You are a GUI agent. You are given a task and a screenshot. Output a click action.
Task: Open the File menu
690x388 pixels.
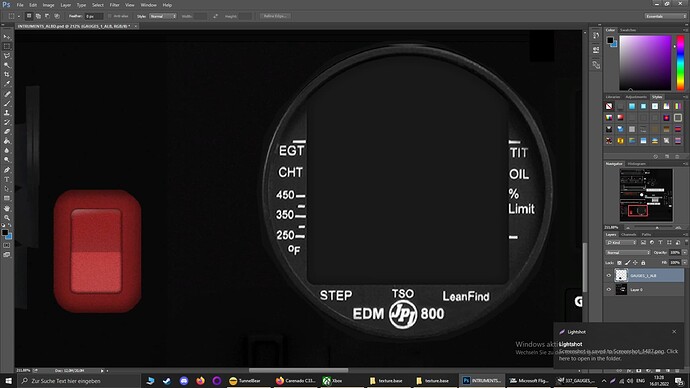click(x=20, y=5)
